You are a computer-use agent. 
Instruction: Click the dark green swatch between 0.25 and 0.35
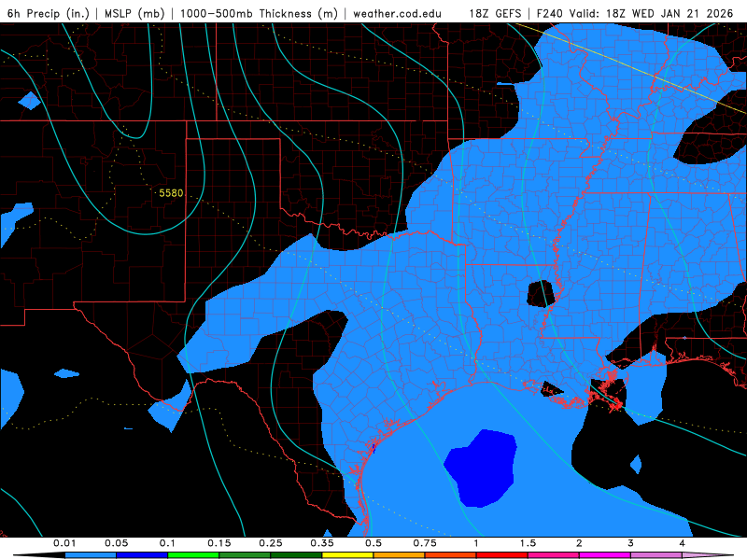pyautogui.click(x=296, y=555)
